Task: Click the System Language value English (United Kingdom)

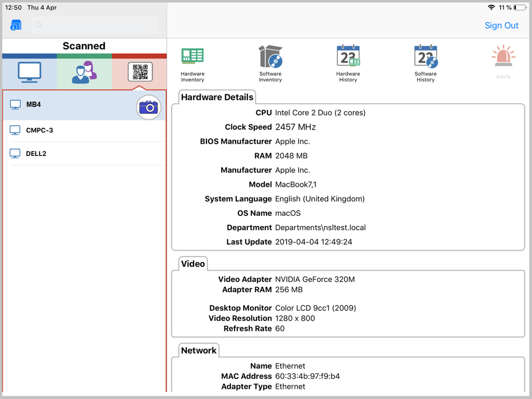Action: pos(320,199)
